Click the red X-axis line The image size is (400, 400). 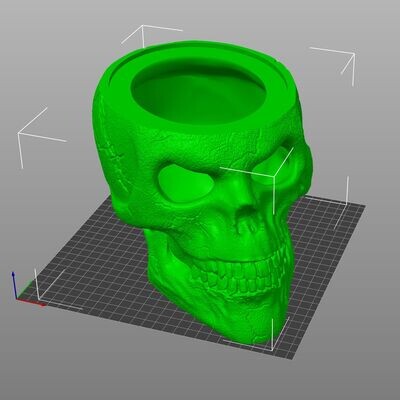coord(31,302)
